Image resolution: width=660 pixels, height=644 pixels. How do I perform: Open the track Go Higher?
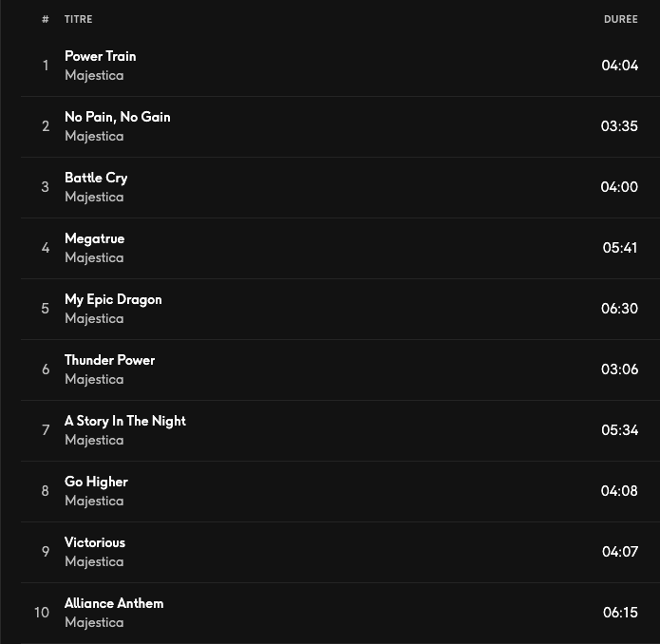(x=96, y=482)
